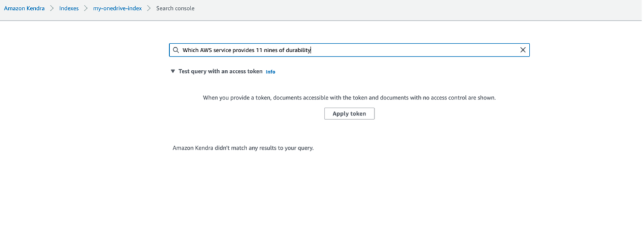Toggle the 'Test query with an access token' heading
Image resolution: width=644 pixels, height=246 pixels.
220,71
